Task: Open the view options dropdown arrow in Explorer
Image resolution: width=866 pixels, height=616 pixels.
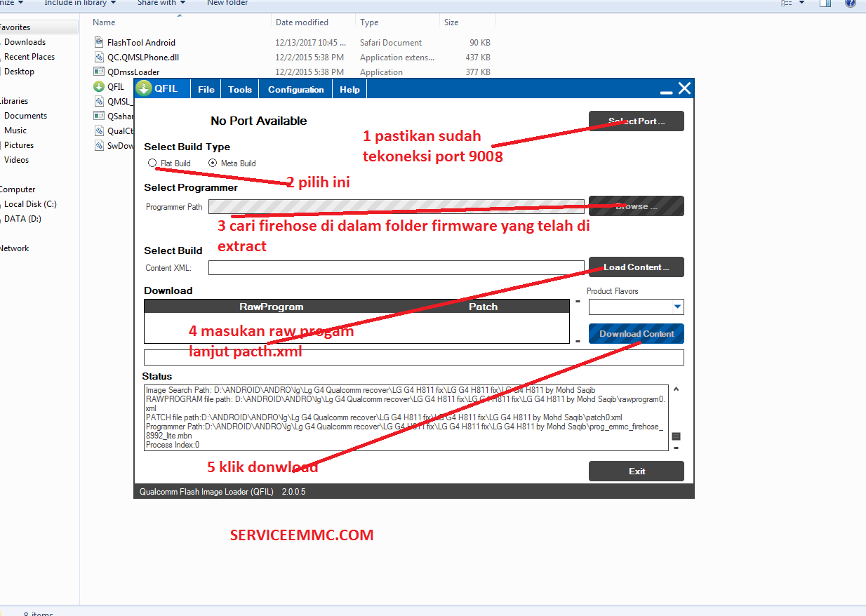Action: point(802,3)
